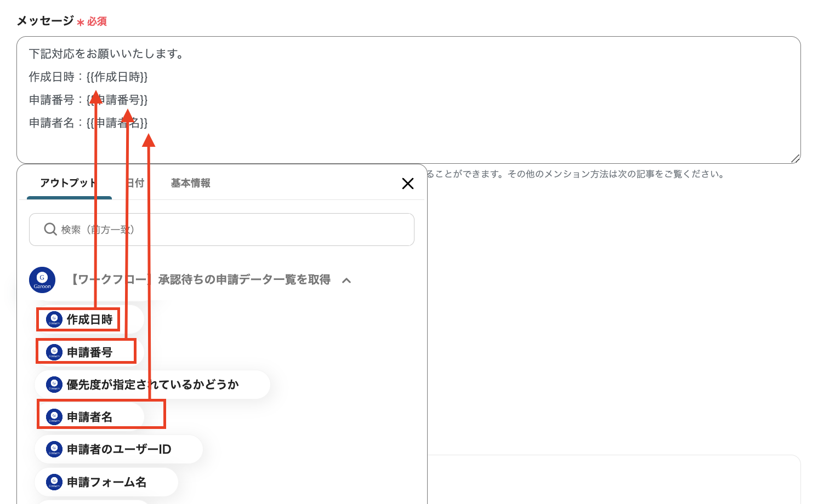
Task: Close the output variable picker panel
Action: point(408,184)
